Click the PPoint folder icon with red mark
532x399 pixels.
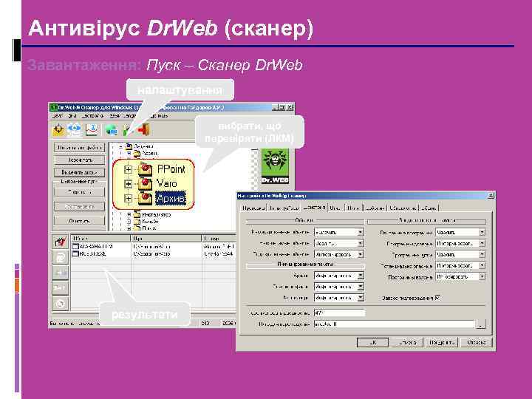[x=145, y=169]
